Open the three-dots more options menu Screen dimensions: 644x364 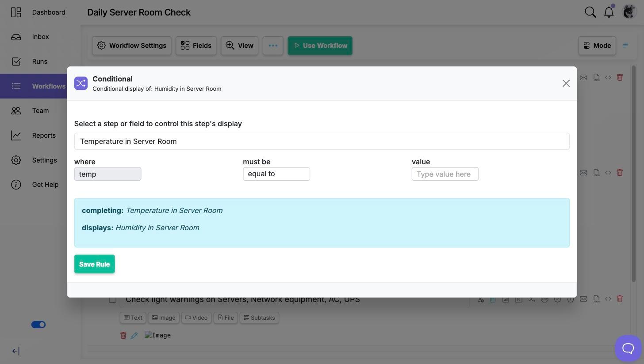pos(273,46)
